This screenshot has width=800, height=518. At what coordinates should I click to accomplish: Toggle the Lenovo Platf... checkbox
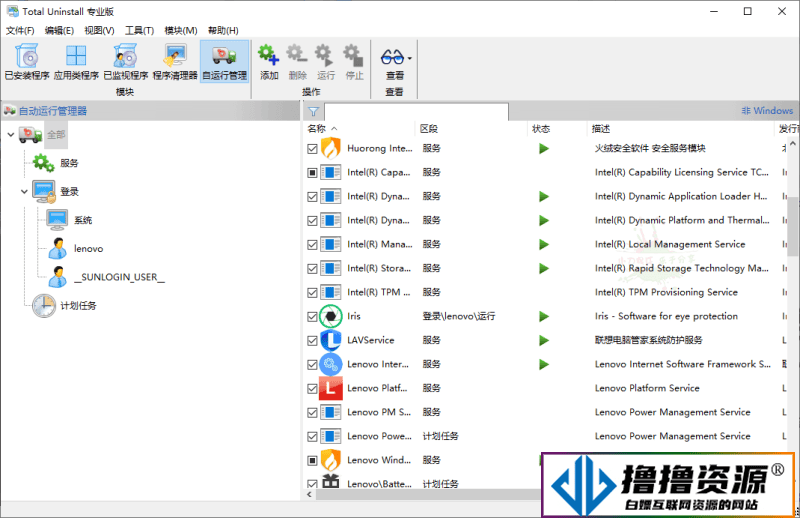[312, 389]
